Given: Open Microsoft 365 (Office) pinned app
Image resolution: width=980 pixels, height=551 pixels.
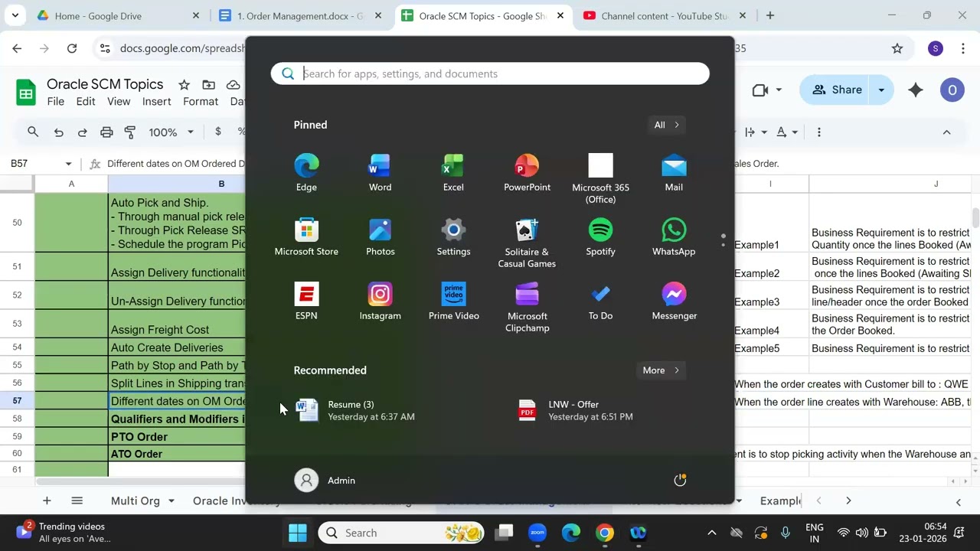Looking at the screenshot, I should (x=600, y=179).
